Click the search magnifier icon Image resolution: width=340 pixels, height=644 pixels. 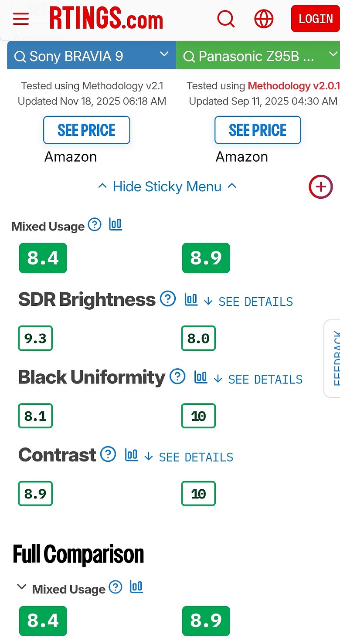coord(226,19)
